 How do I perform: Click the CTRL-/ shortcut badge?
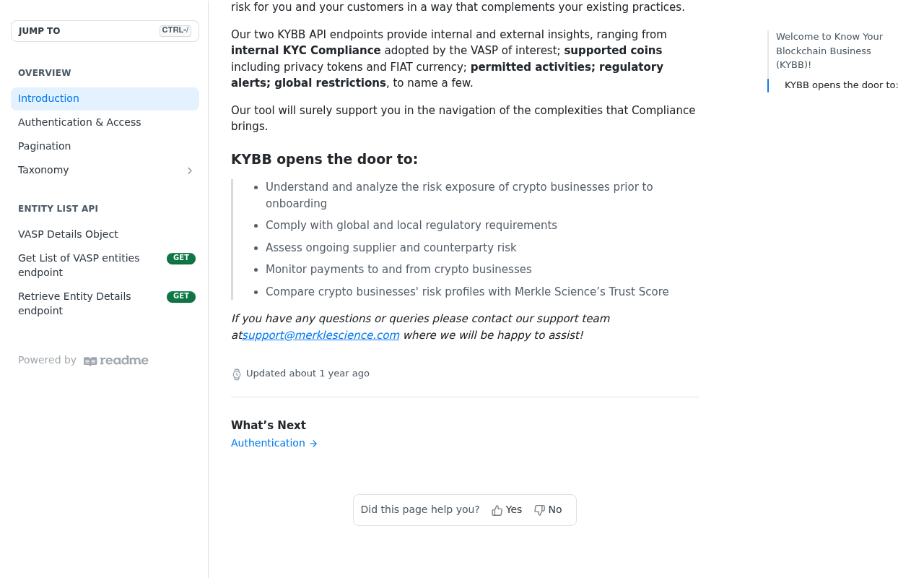[x=175, y=30]
